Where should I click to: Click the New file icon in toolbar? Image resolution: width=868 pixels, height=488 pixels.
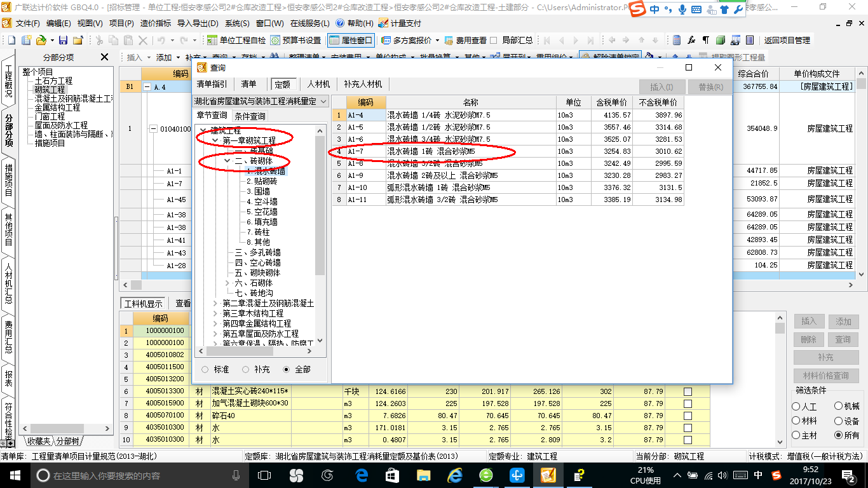11,40
